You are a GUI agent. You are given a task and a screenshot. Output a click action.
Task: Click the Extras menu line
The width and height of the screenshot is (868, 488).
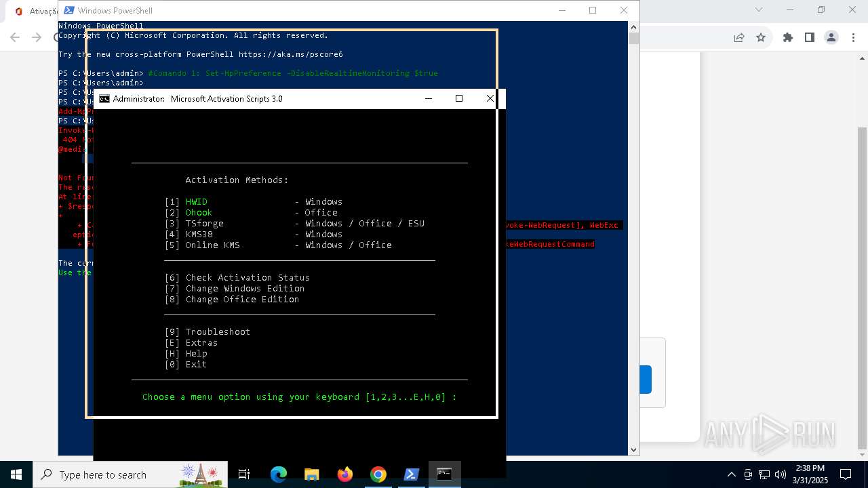pos(191,342)
